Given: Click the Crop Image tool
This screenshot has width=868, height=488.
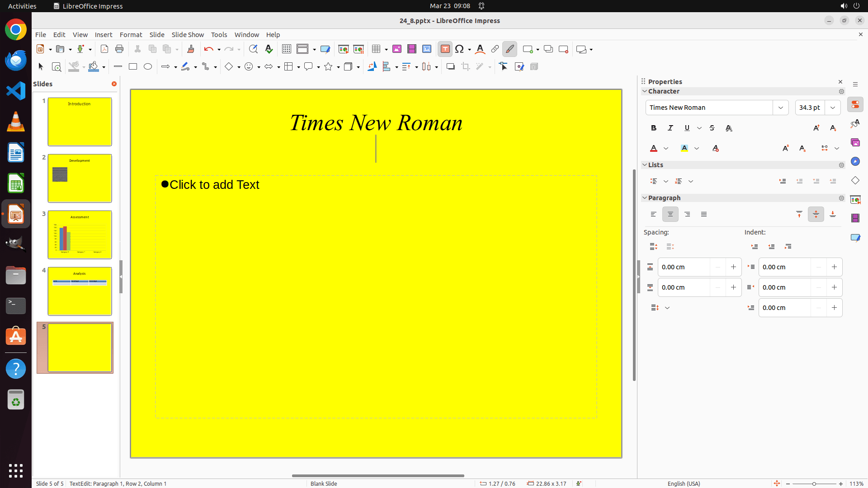Looking at the screenshot, I should click(x=466, y=66).
